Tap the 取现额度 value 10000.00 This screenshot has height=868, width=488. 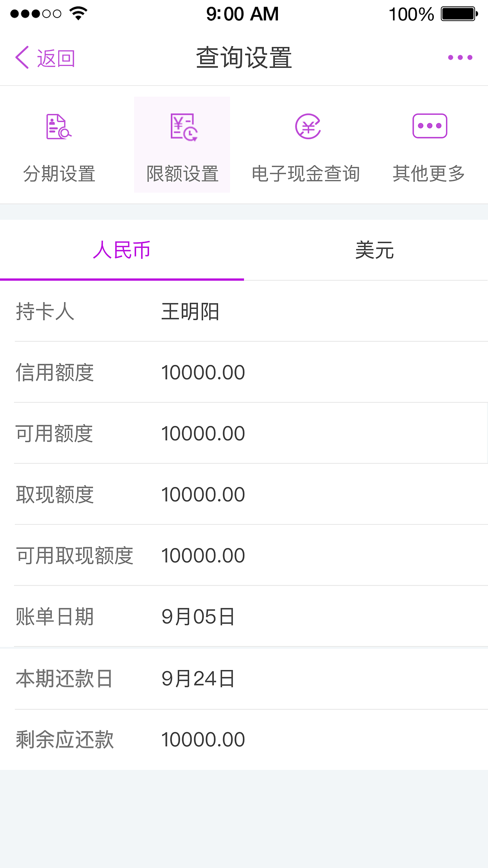[x=203, y=495]
